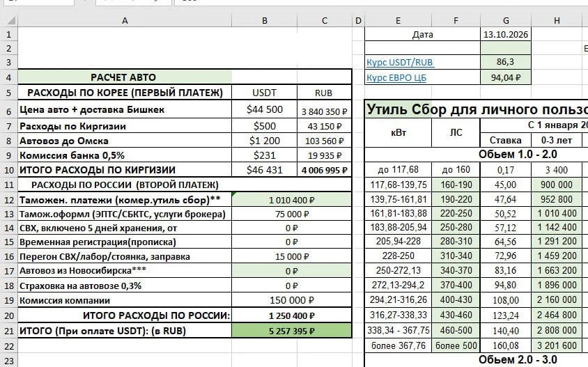
Task: Select the РАСЧЕТ АВТО header cell
Action: (x=125, y=77)
